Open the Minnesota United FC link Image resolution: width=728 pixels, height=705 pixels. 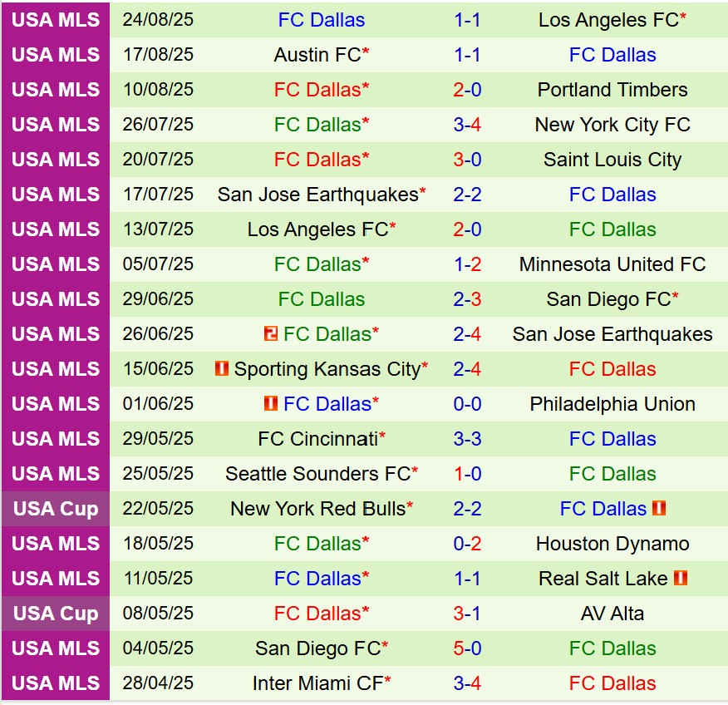[x=612, y=264]
